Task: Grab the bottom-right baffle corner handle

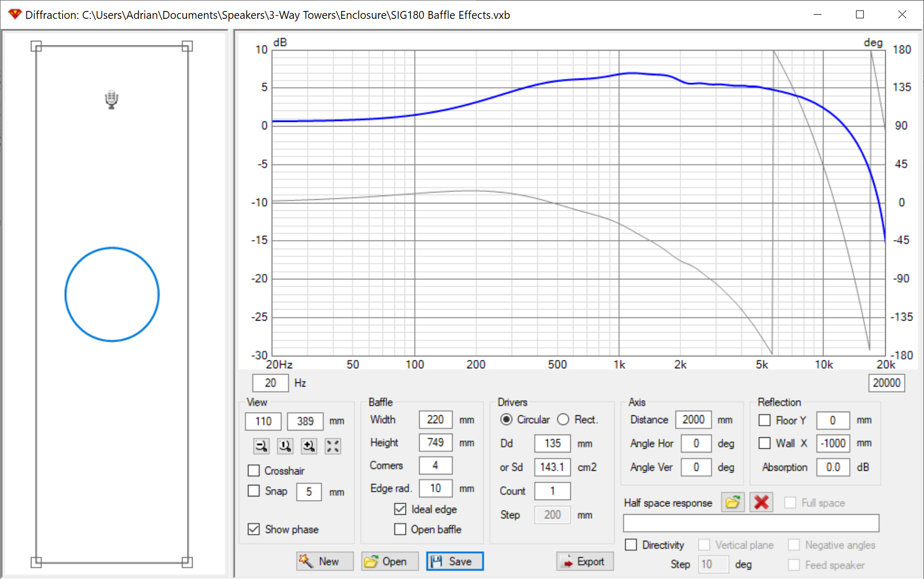Action: coord(187,562)
